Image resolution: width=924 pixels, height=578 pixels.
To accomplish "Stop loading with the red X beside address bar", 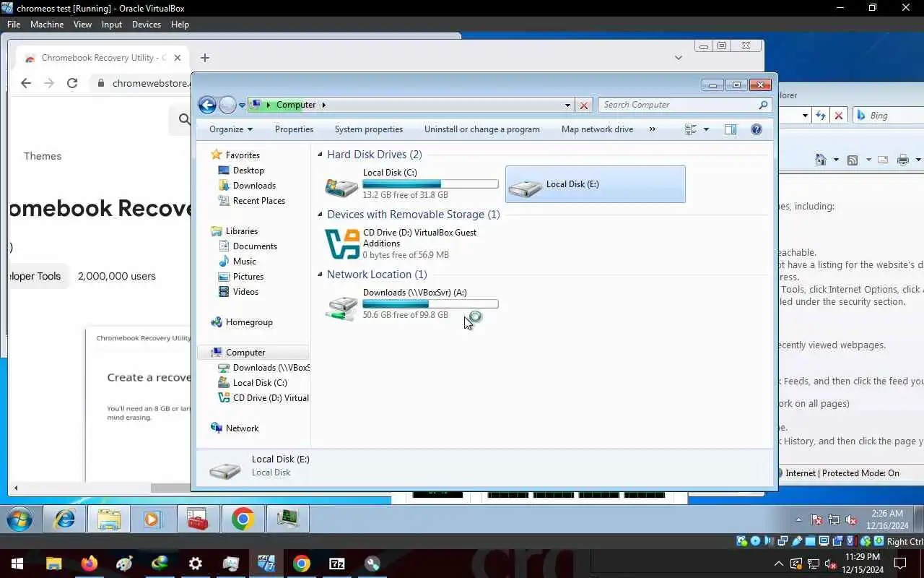I will click(x=584, y=105).
